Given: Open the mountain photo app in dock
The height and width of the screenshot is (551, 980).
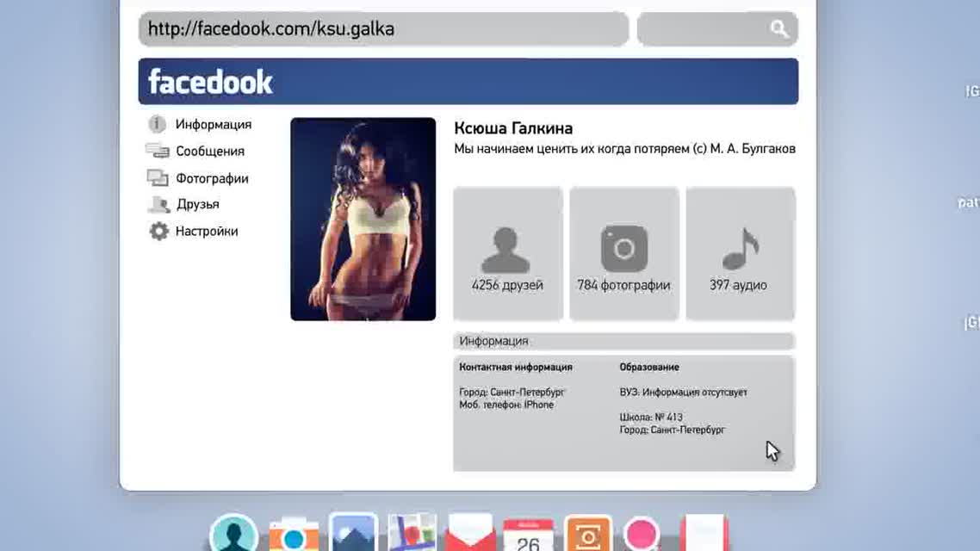Looking at the screenshot, I should click(x=353, y=533).
